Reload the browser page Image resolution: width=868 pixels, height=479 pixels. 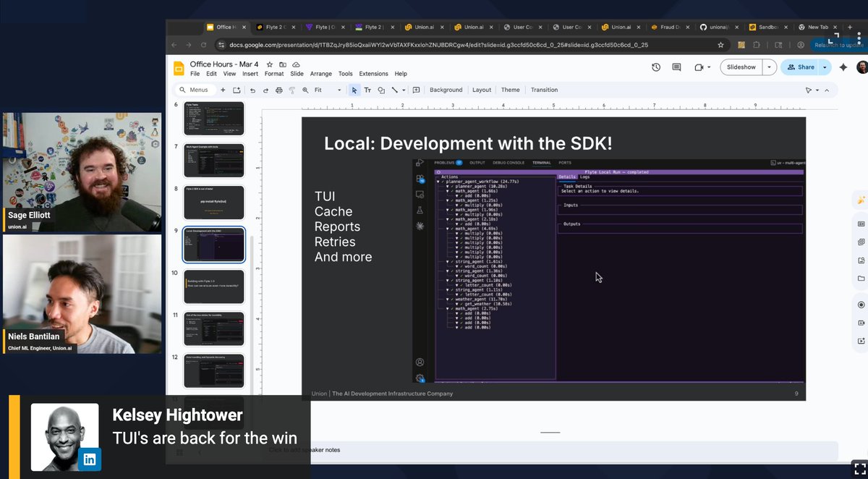pos(205,45)
